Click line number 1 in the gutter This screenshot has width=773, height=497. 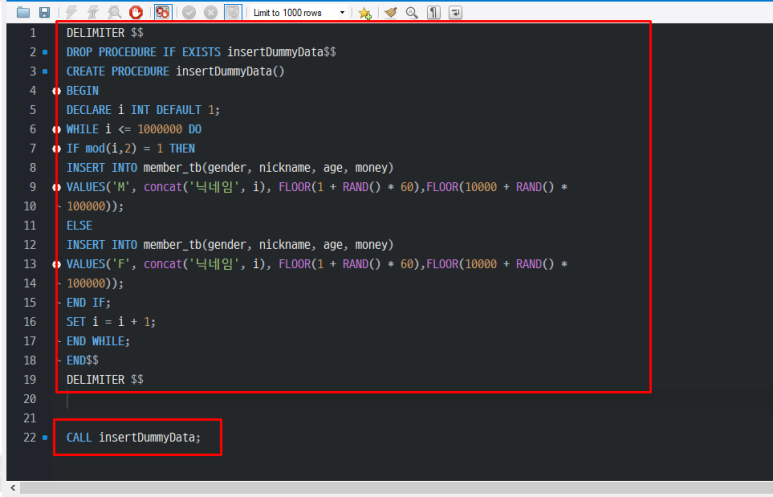coord(33,33)
